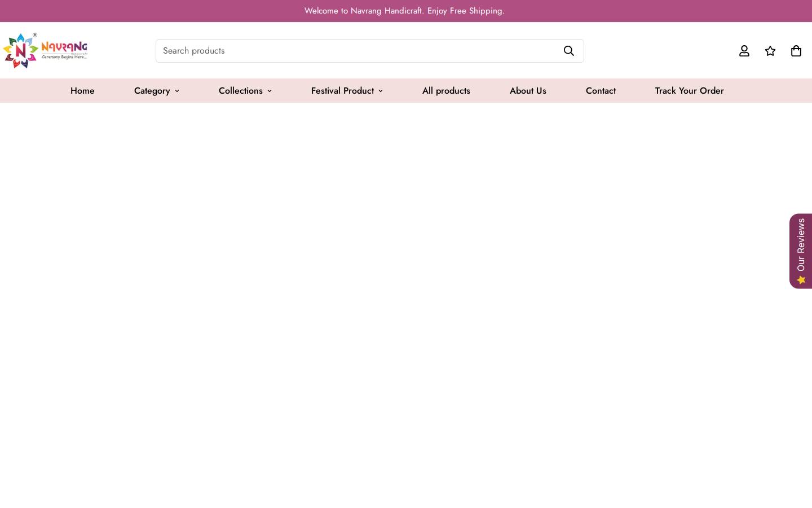The width and height of the screenshot is (812, 508).
Task: Open the Contact page
Action: click(601, 91)
